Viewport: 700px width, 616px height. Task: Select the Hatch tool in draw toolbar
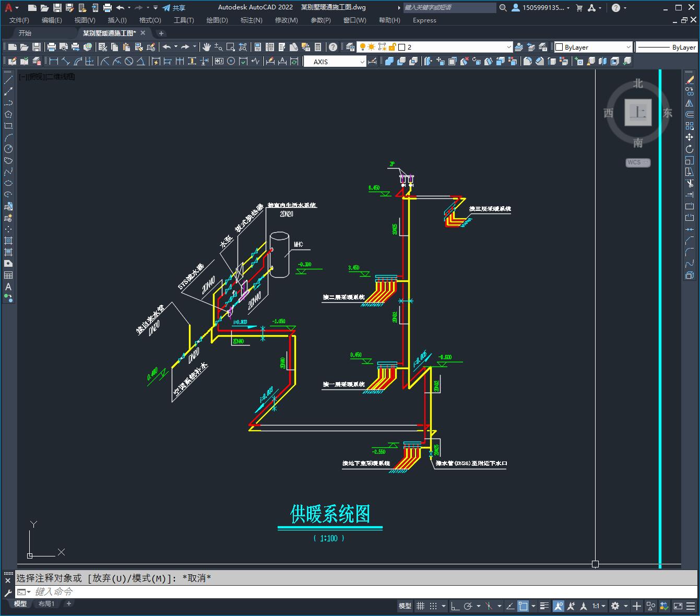point(8,241)
